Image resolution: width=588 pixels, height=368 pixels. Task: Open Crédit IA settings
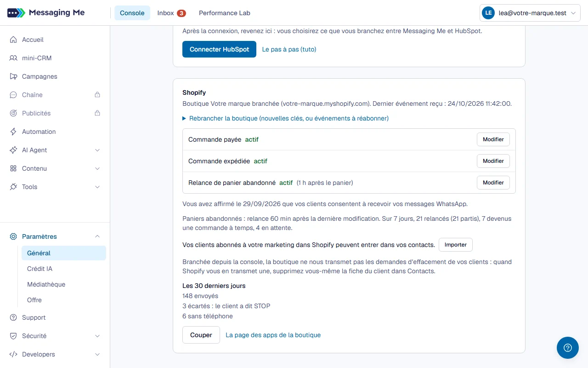[x=63, y=269]
